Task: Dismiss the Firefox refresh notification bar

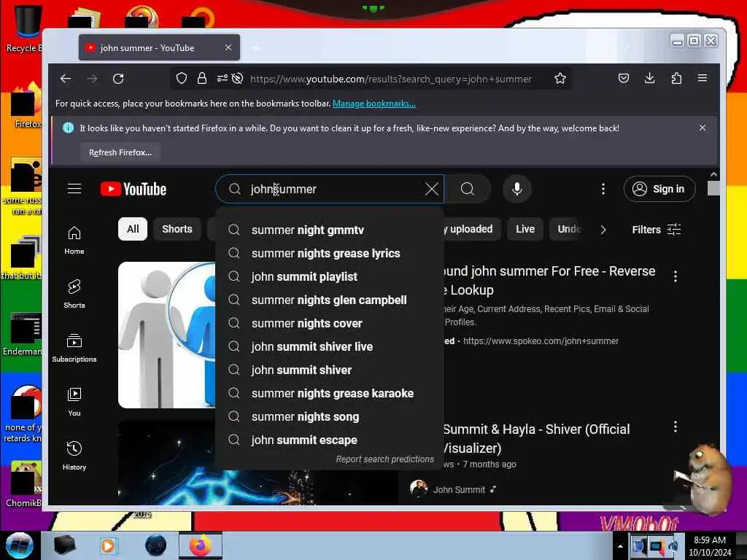Action: click(x=703, y=128)
